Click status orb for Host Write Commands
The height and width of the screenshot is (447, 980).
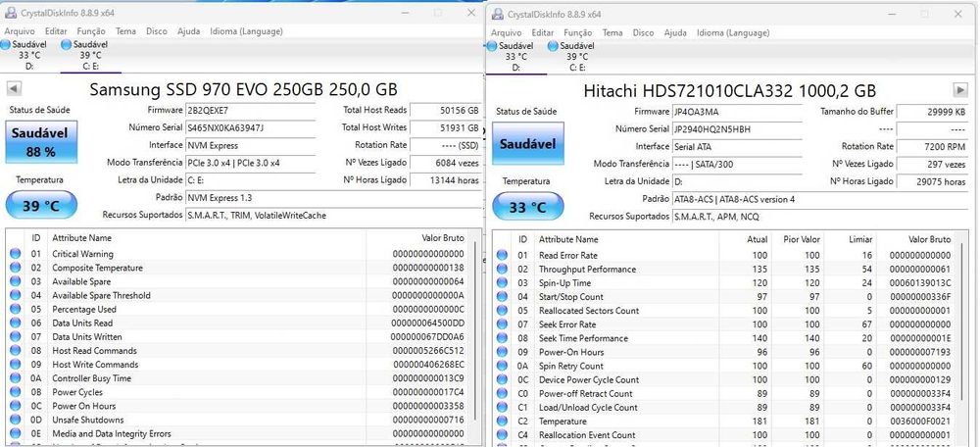click(x=15, y=364)
